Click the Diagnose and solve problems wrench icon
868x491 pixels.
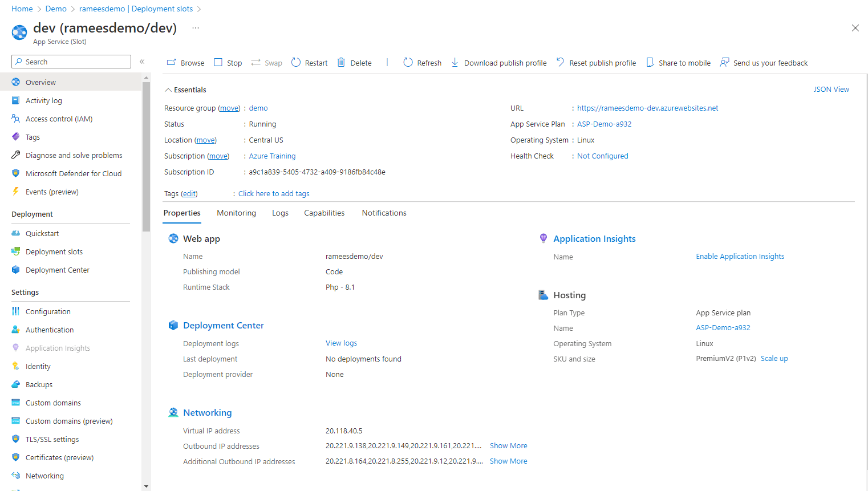(16, 155)
